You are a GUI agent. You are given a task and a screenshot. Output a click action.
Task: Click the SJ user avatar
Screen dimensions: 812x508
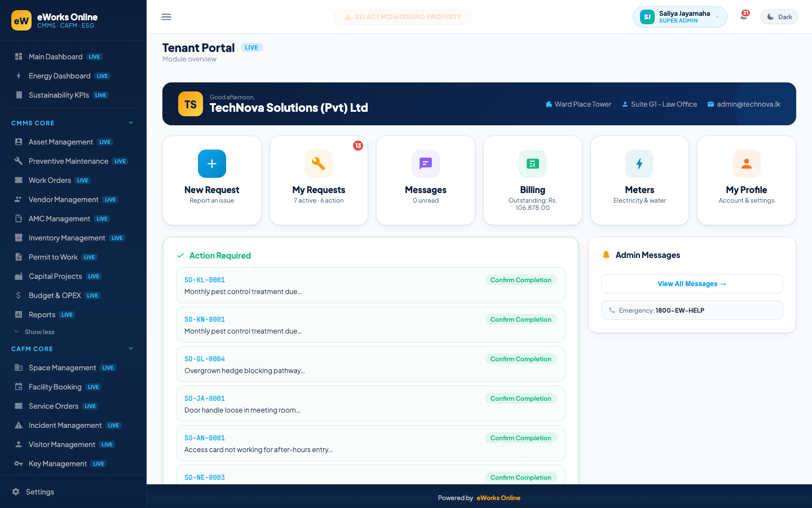point(647,17)
